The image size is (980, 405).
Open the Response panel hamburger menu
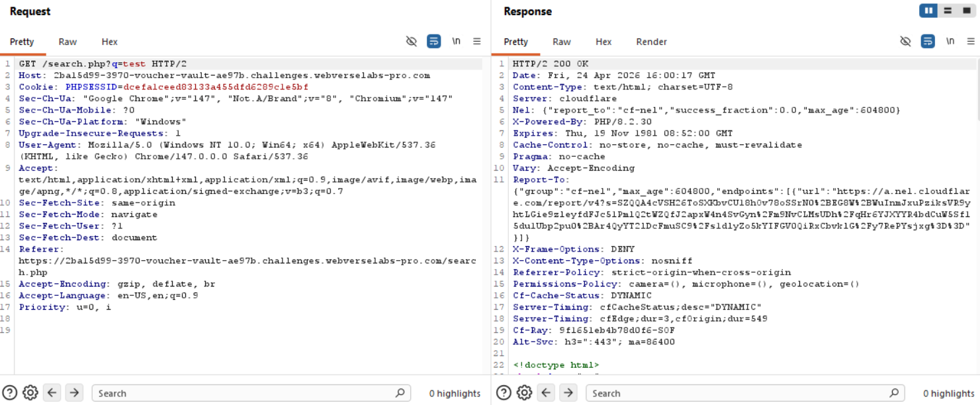coord(971,42)
